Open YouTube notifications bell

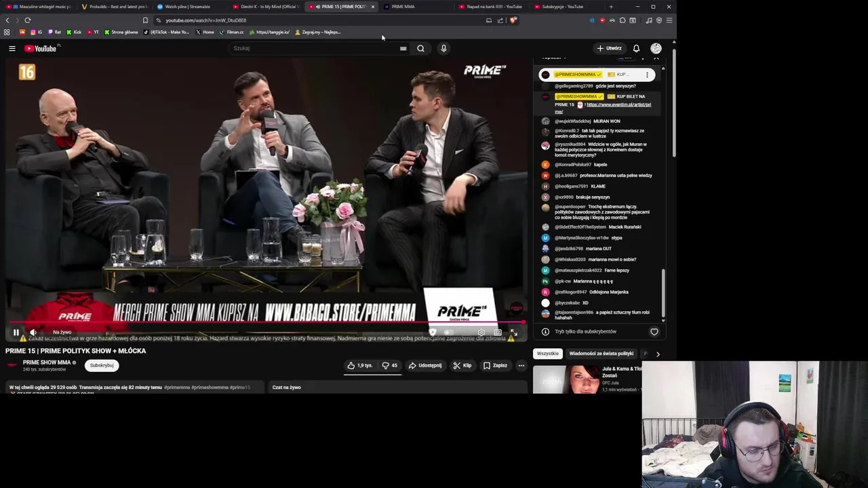click(636, 48)
